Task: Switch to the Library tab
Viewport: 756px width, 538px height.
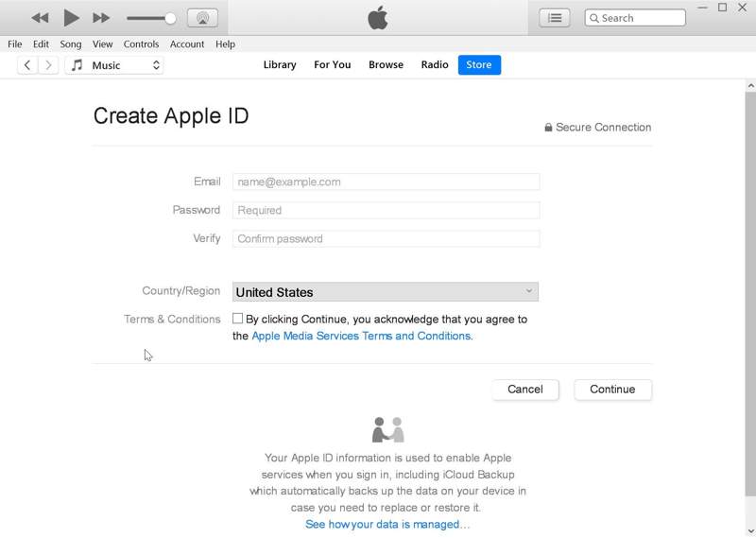Action: pos(280,64)
